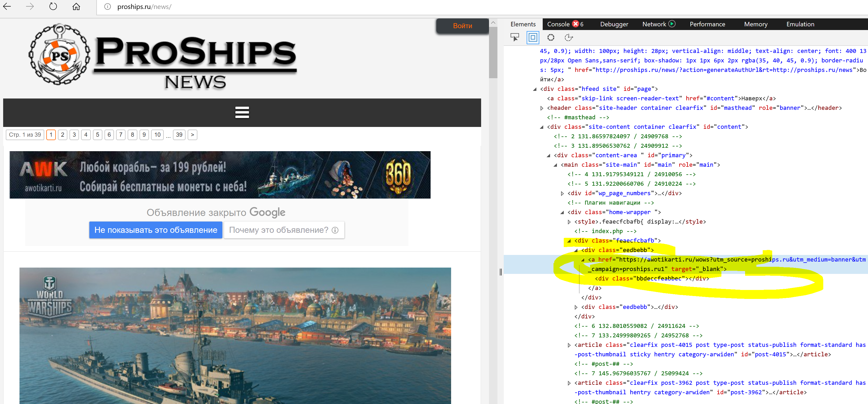Collapse the first eedbebb div node

(576, 250)
